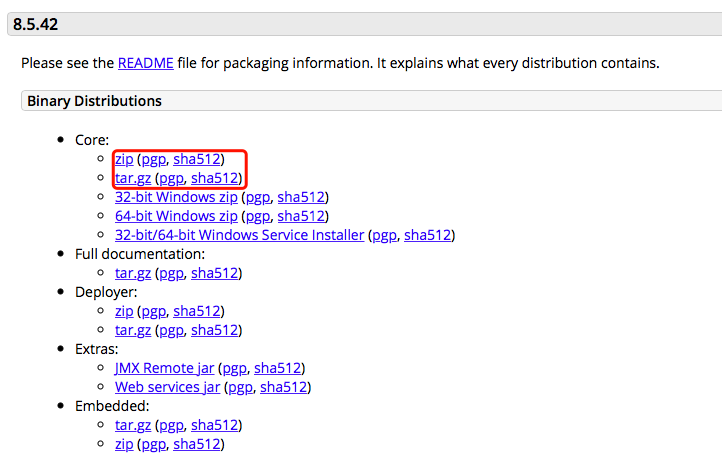Download the Core tar.gz distribution

[133, 178]
